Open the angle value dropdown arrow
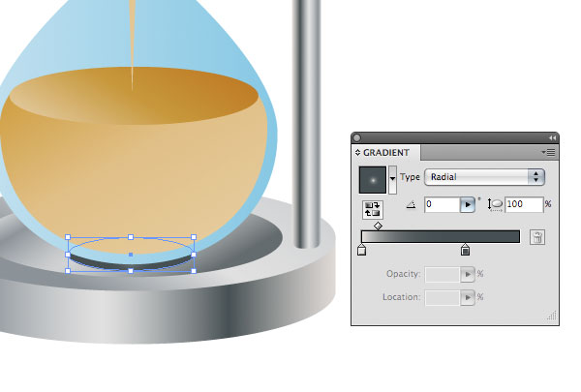 468,204
